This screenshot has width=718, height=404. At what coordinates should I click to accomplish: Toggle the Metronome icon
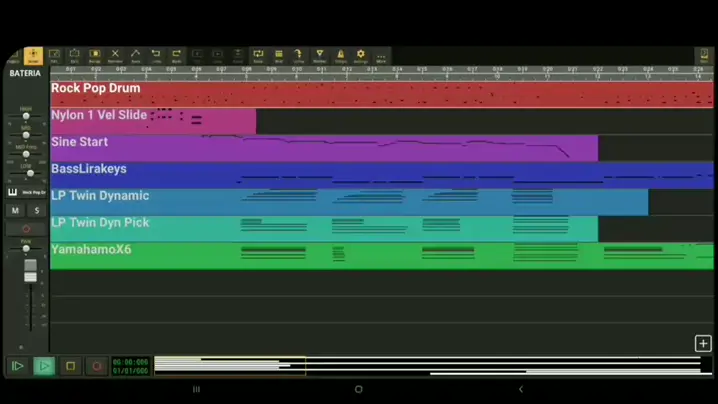point(340,55)
